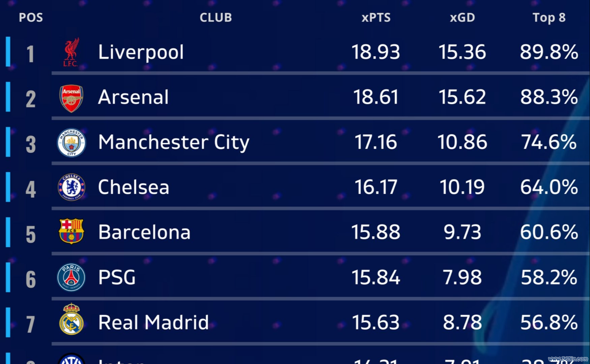Click Arsenal's 88.3% Top 8 value
This screenshot has height=364, width=590.
click(x=549, y=97)
